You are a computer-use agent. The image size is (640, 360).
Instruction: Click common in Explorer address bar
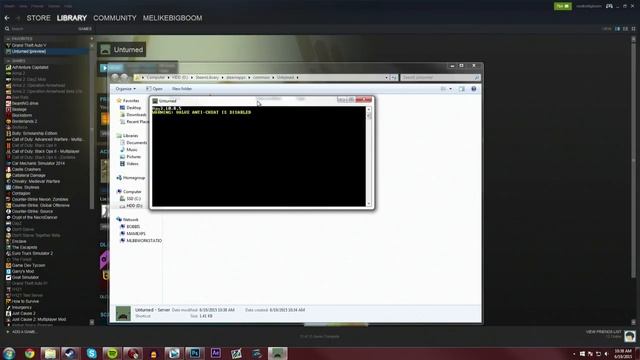click(x=261, y=78)
